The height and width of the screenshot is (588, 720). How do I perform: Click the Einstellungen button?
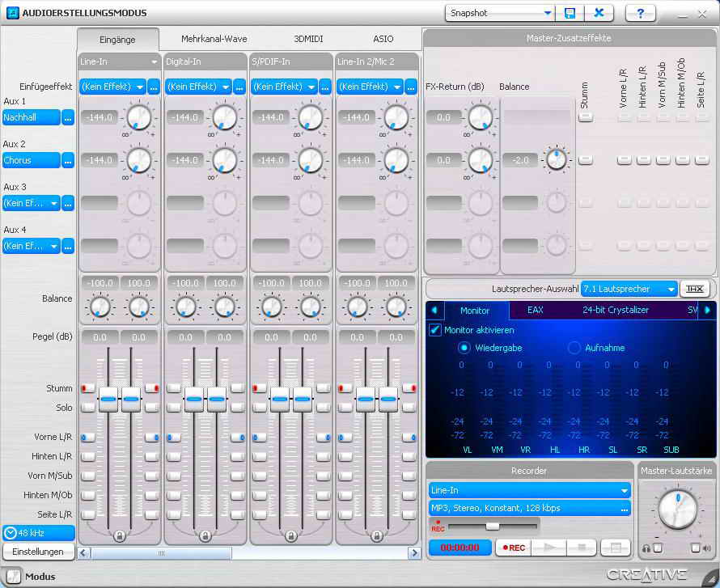38,552
